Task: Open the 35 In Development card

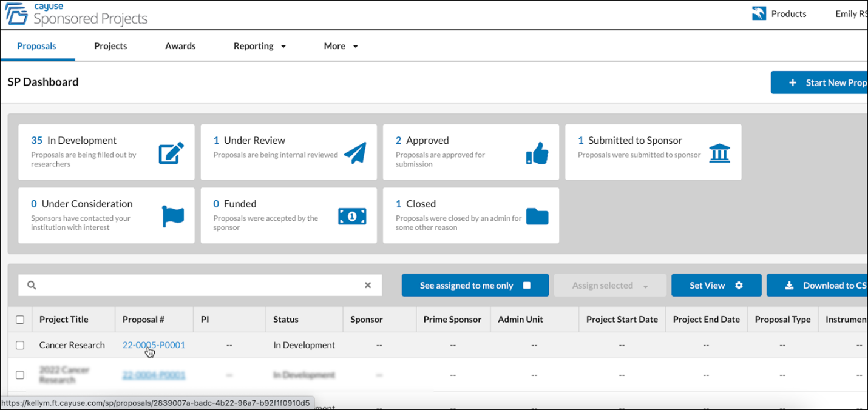Action: pyautogui.click(x=106, y=152)
